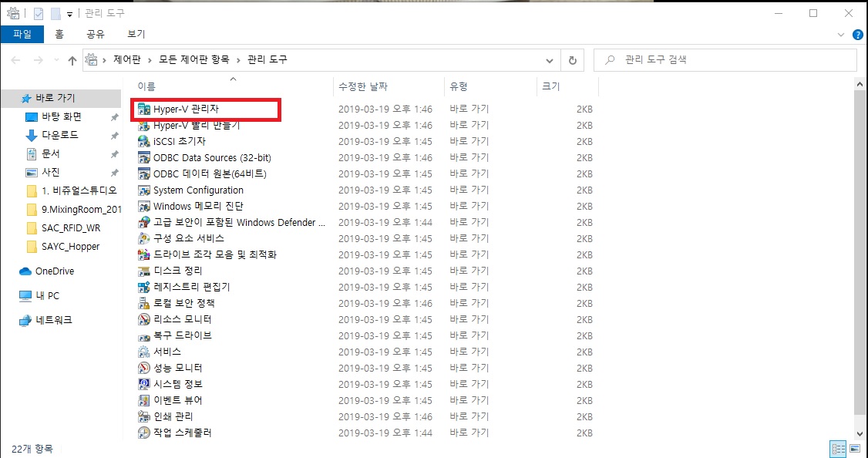Switch to large icons view layout
Screen dimensions: 868x458
point(853,448)
